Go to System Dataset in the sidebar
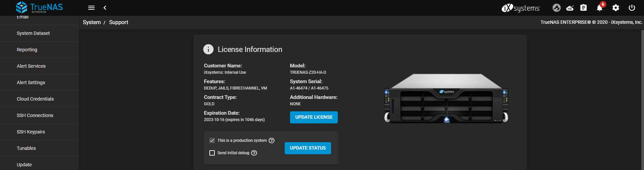The height and width of the screenshot is (170, 644). pyautogui.click(x=33, y=33)
